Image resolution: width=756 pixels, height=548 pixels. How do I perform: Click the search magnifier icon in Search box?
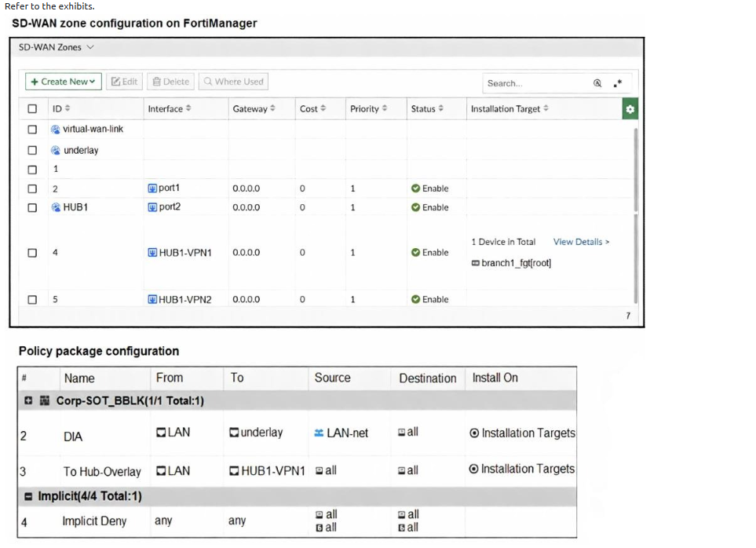point(597,83)
